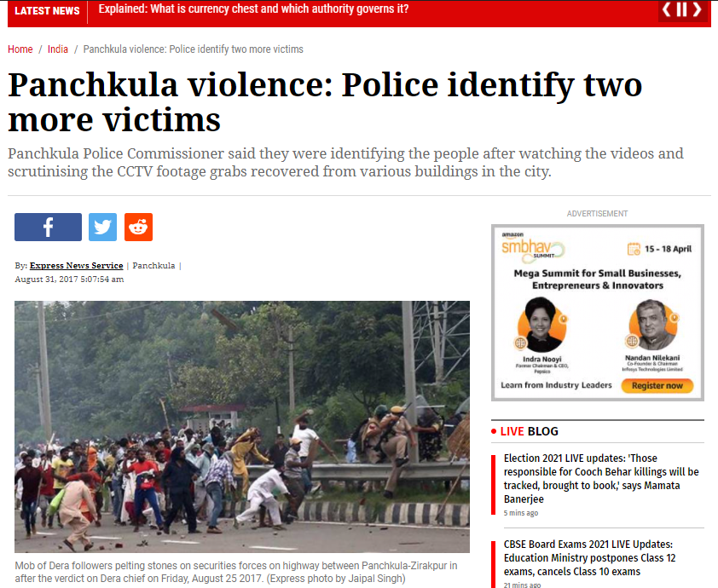
Task: Advance to next latest news headline
Action: tap(697, 9)
